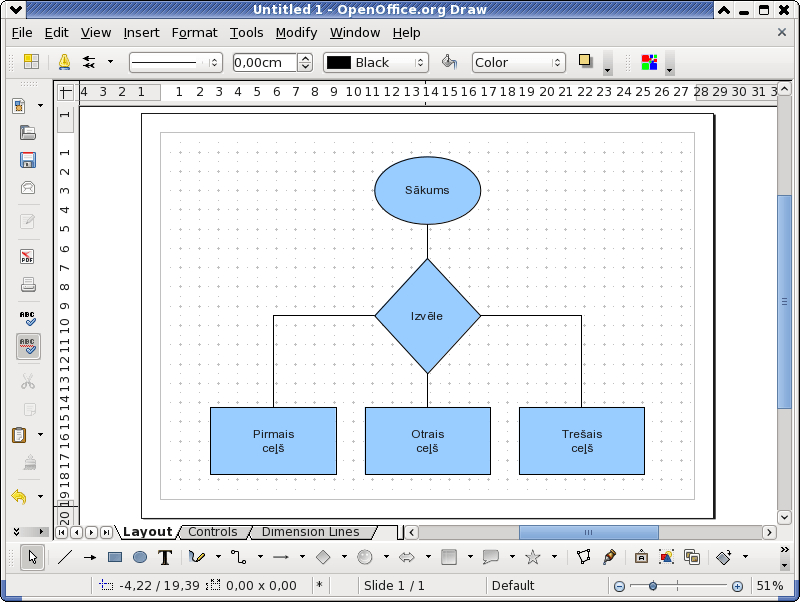Click the Print file directly icon

tap(28, 284)
